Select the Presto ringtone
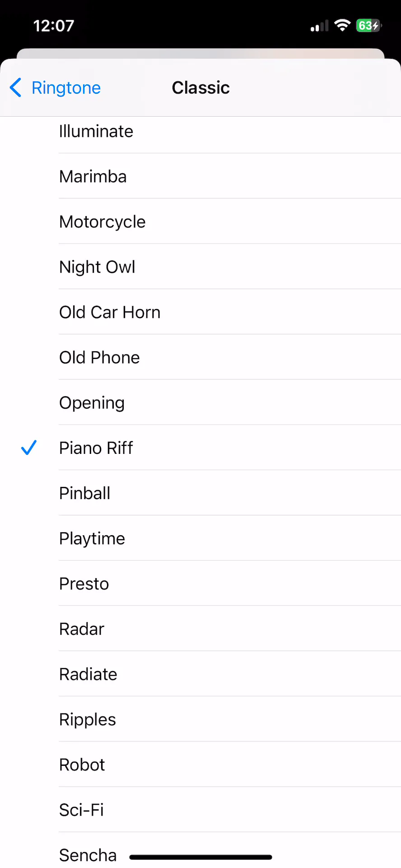Viewport: 401px width, 868px height. coord(84,584)
